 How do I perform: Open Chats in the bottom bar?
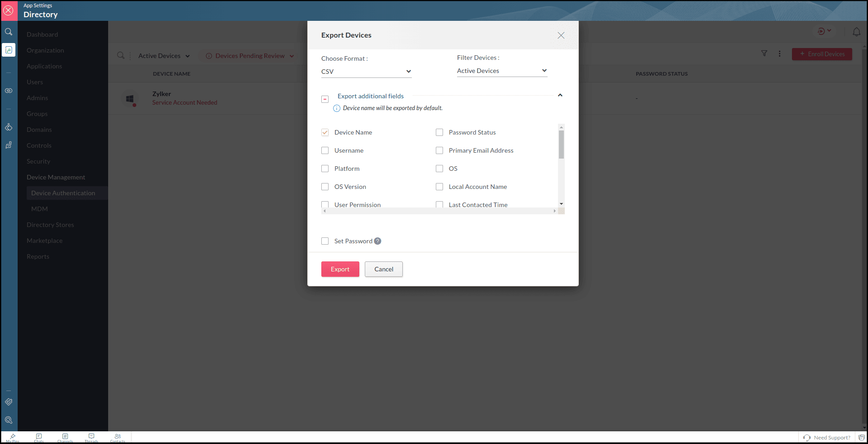[x=39, y=438]
